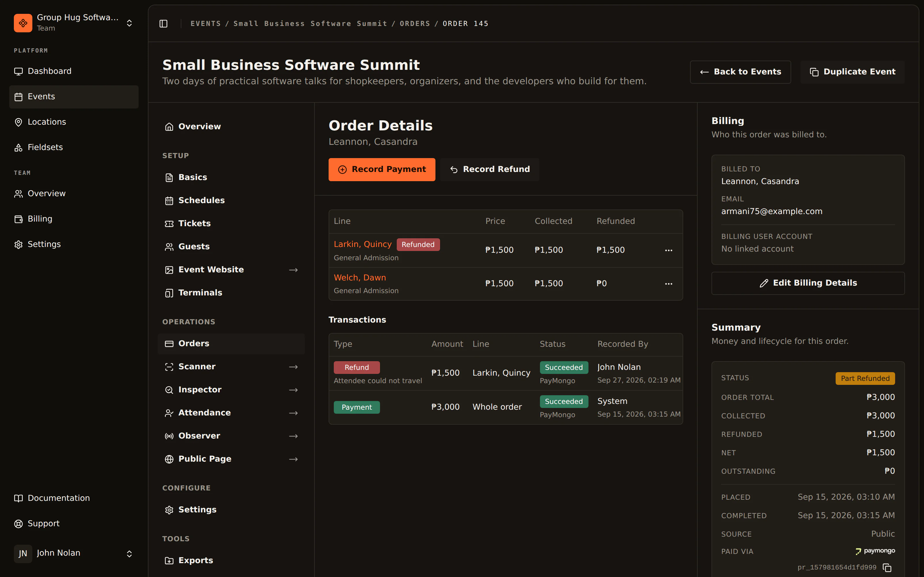Open Tickets in the Setup menu

tap(231, 224)
